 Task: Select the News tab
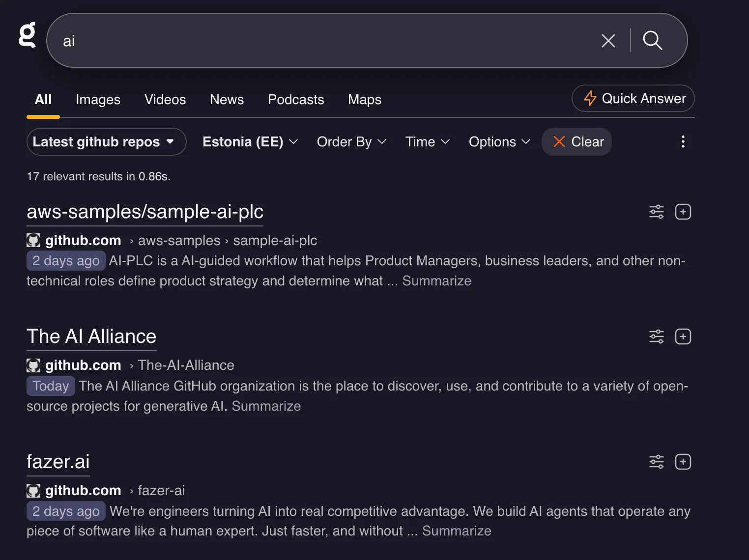click(x=227, y=100)
